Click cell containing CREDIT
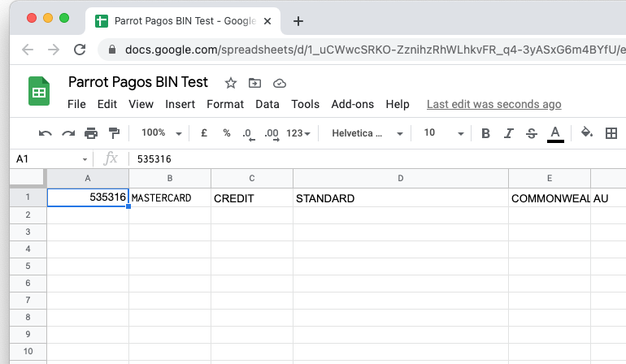 252,197
